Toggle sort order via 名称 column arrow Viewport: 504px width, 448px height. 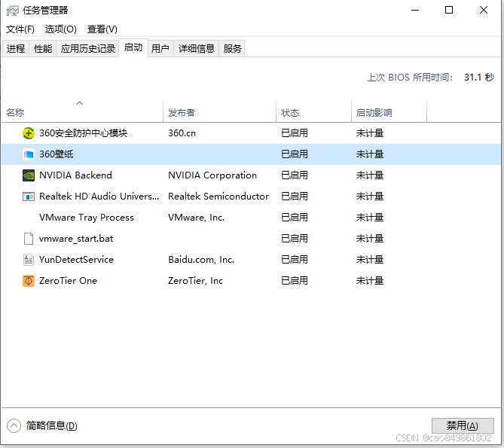click(x=79, y=103)
